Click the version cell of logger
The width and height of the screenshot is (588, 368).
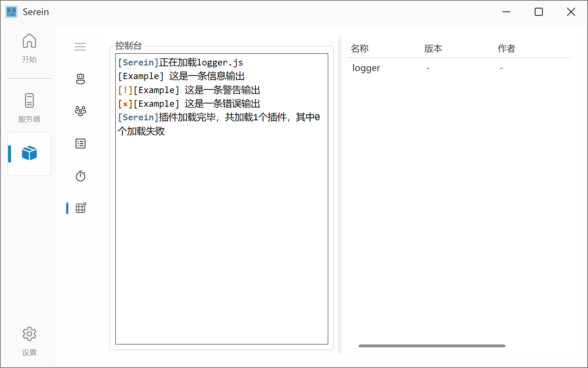pos(428,68)
